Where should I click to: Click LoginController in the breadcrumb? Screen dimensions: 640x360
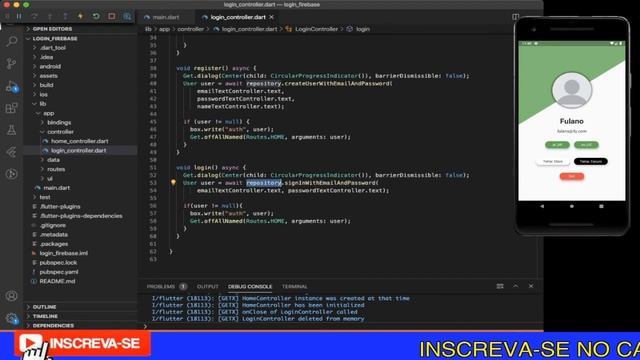[x=316, y=29]
